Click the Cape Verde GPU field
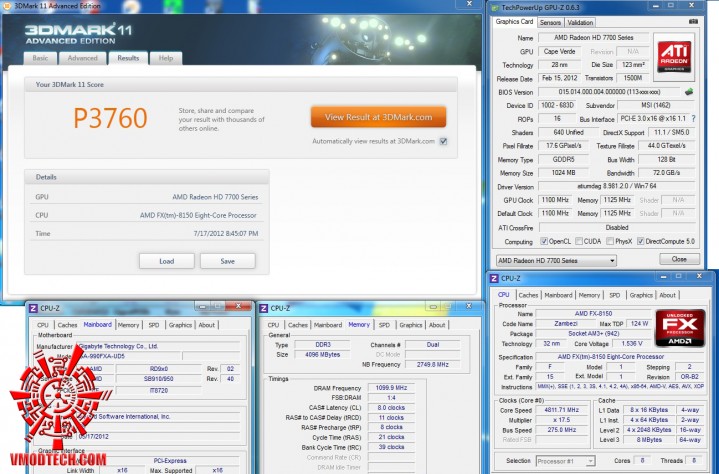The width and height of the screenshot is (719, 474). point(559,51)
